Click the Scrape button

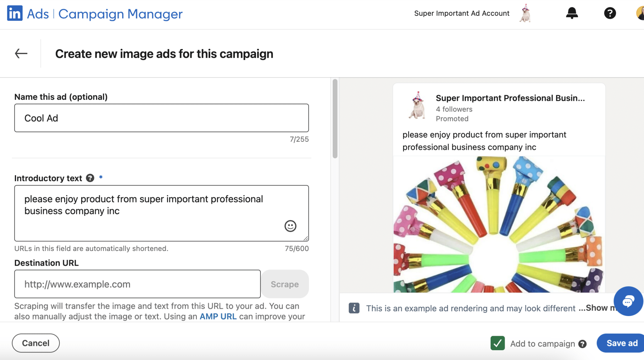(x=284, y=284)
